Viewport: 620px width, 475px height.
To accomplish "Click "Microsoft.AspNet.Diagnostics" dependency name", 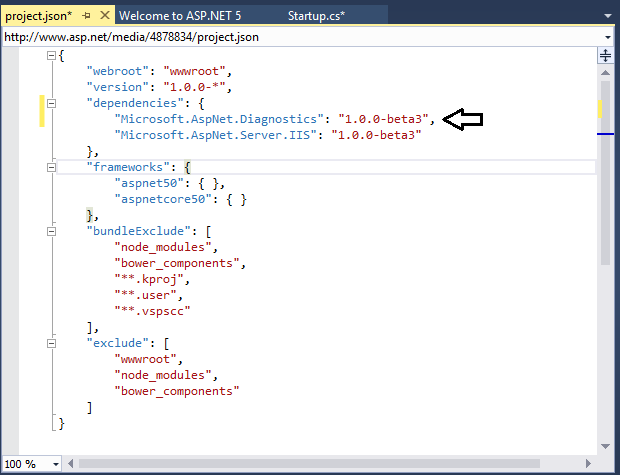I will click(x=219, y=119).
